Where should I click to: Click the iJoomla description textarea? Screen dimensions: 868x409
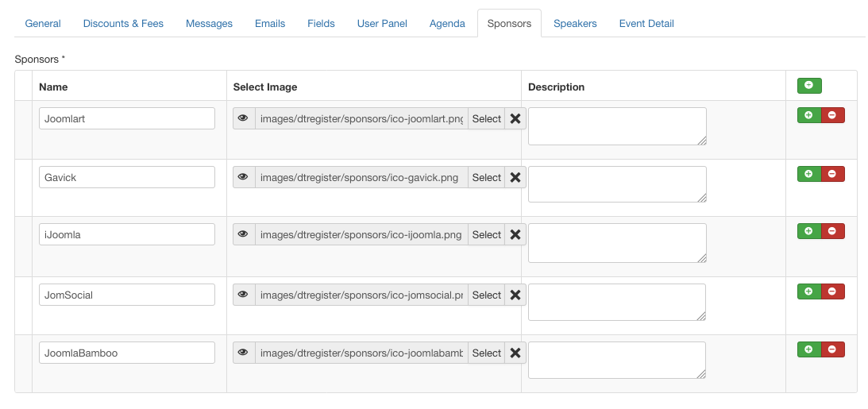(617, 242)
